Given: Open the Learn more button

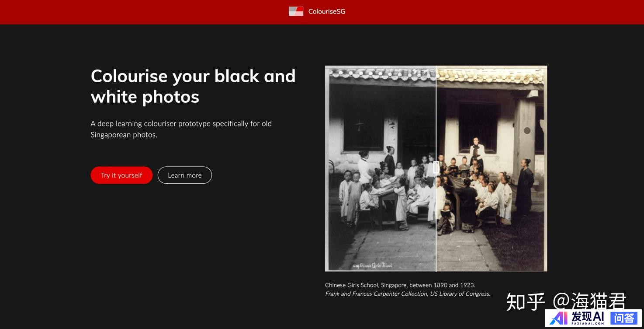Looking at the screenshot, I should [184, 175].
